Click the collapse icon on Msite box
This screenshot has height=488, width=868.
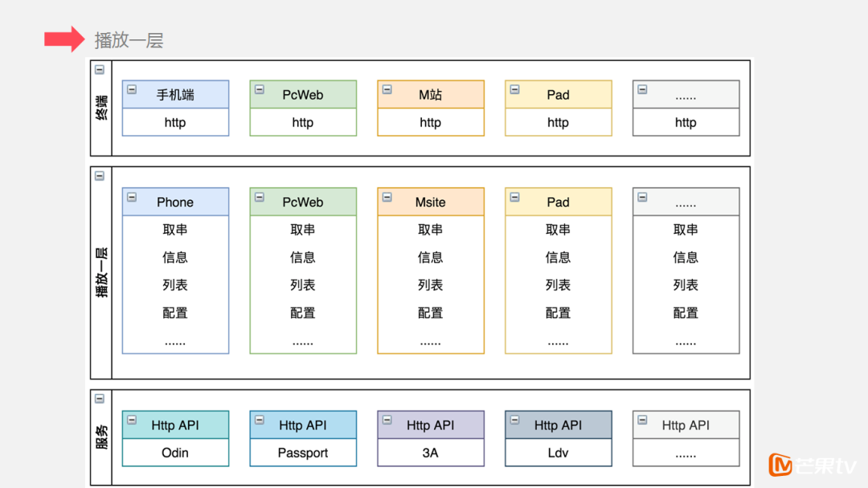[x=387, y=198]
